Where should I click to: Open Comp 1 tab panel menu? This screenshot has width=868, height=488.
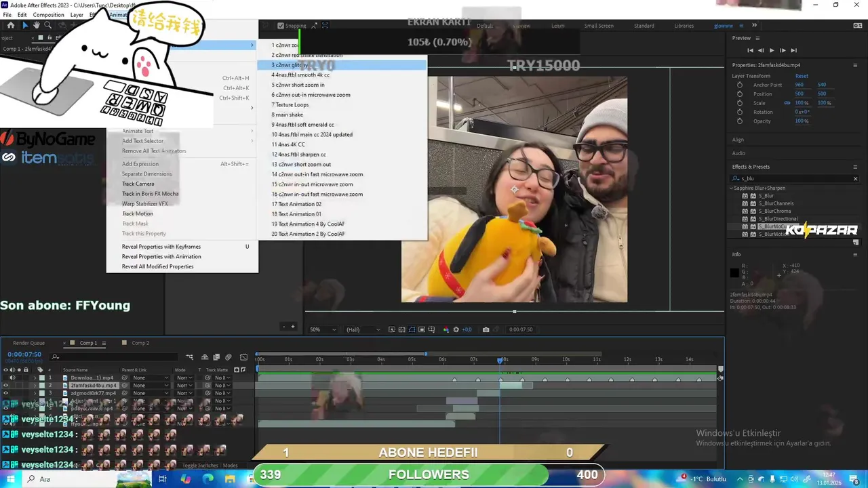pos(104,343)
